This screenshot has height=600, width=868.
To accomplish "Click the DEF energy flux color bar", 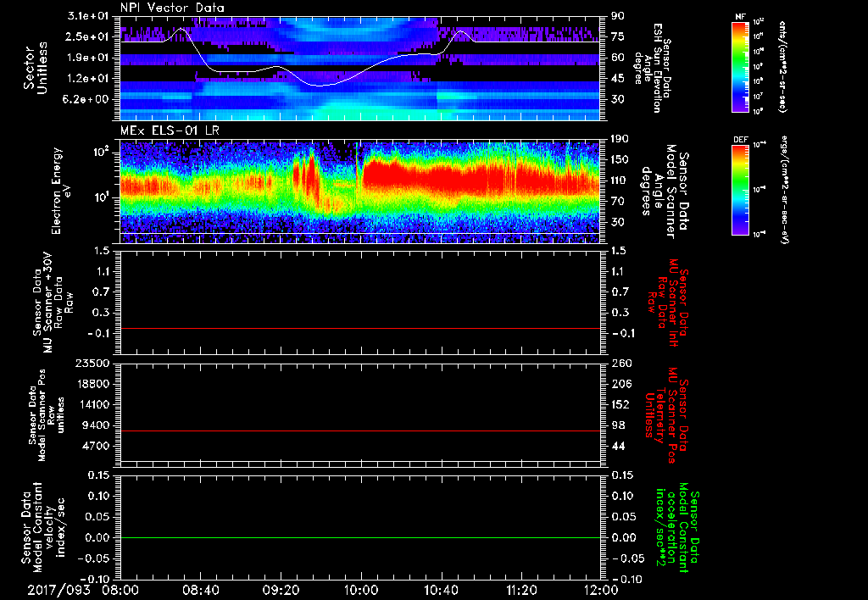I will point(741,190).
